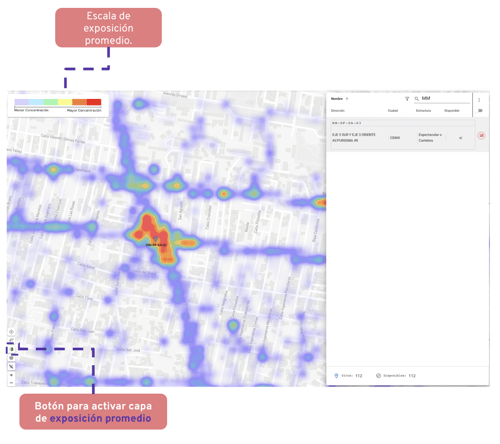Viewport: 500px width, 444px height.
Task: Select the ruler measuring tool on map
Action: [11, 366]
